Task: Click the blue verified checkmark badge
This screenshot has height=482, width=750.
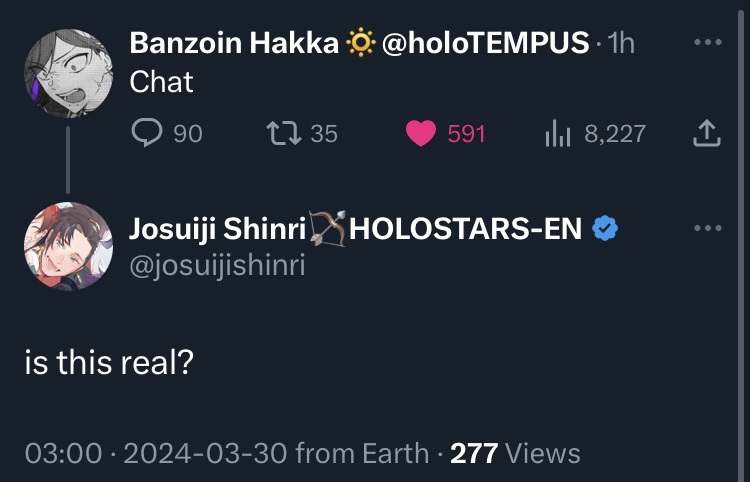Action: [605, 229]
